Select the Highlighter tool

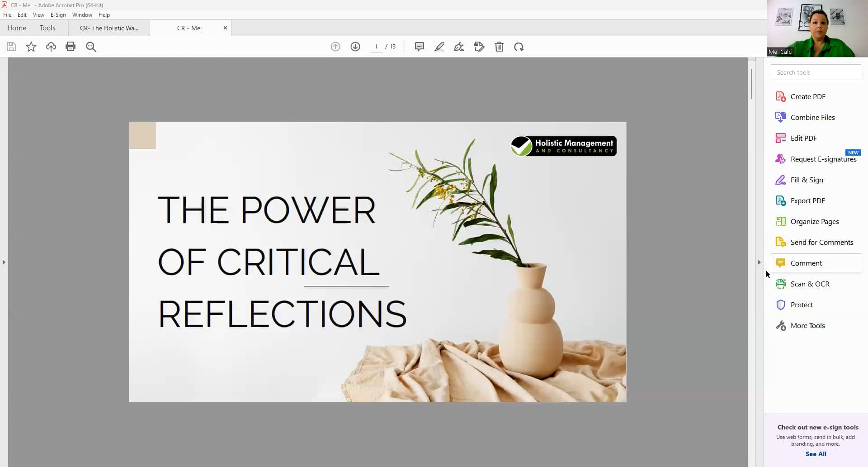(x=439, y=46)
